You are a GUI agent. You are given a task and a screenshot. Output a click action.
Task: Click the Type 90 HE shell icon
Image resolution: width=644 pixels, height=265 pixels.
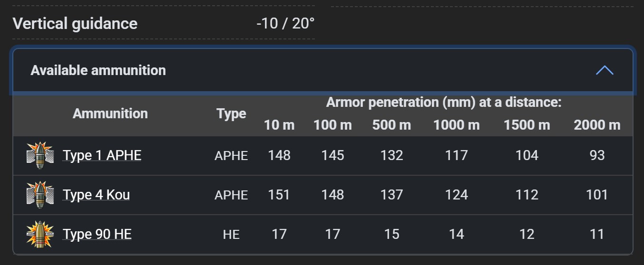(x=40, y=234)
